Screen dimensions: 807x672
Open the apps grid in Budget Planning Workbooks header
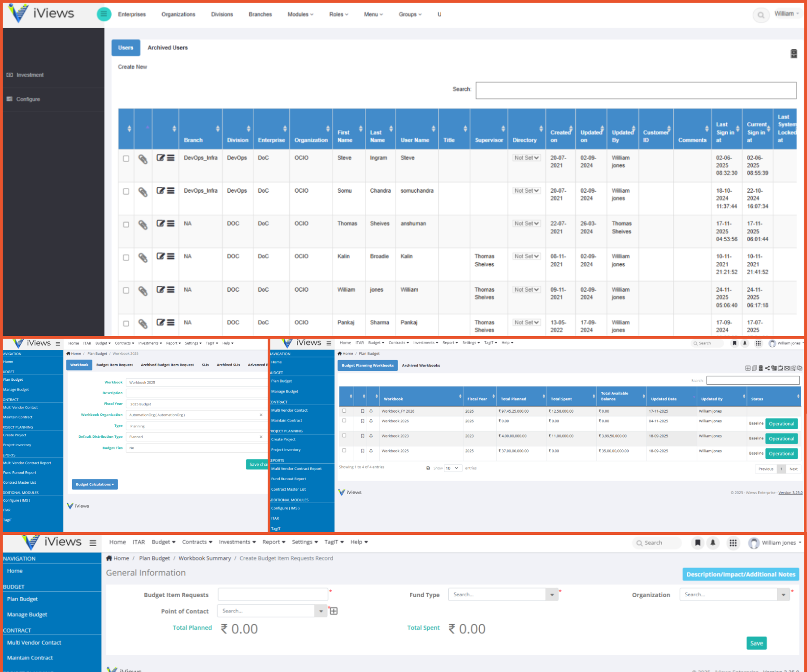[758, 343]
